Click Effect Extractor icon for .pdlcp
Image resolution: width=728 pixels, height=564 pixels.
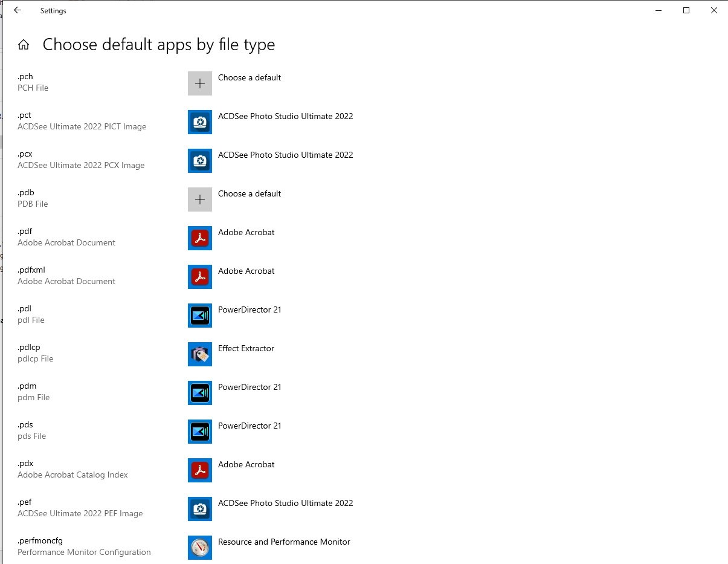(x=200, y=354)
